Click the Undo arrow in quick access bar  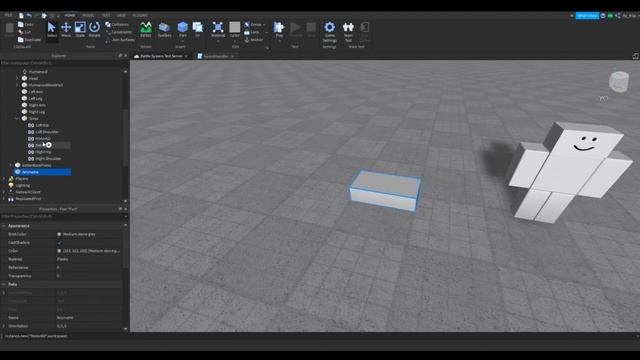(x=29, y=16)
